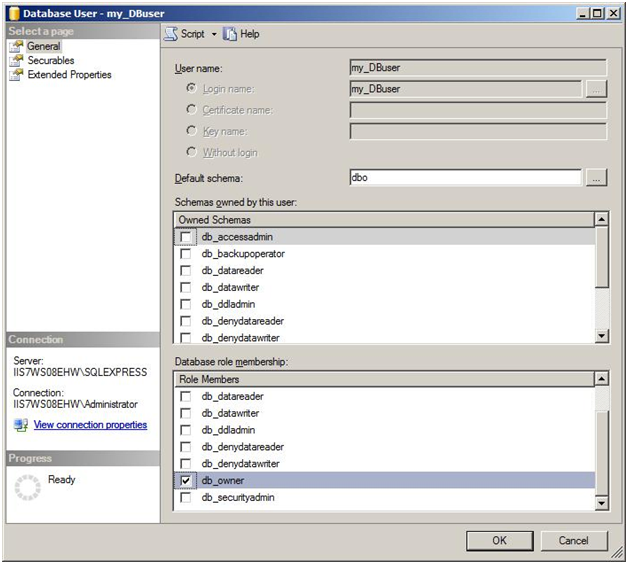Click the connection properties icon

tap(21, 425)
